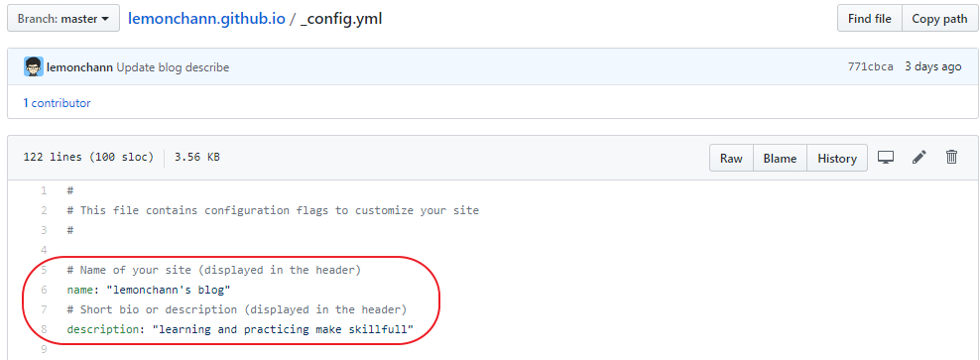Open the Blame view

pyautogui.click(x=780, y=158)
